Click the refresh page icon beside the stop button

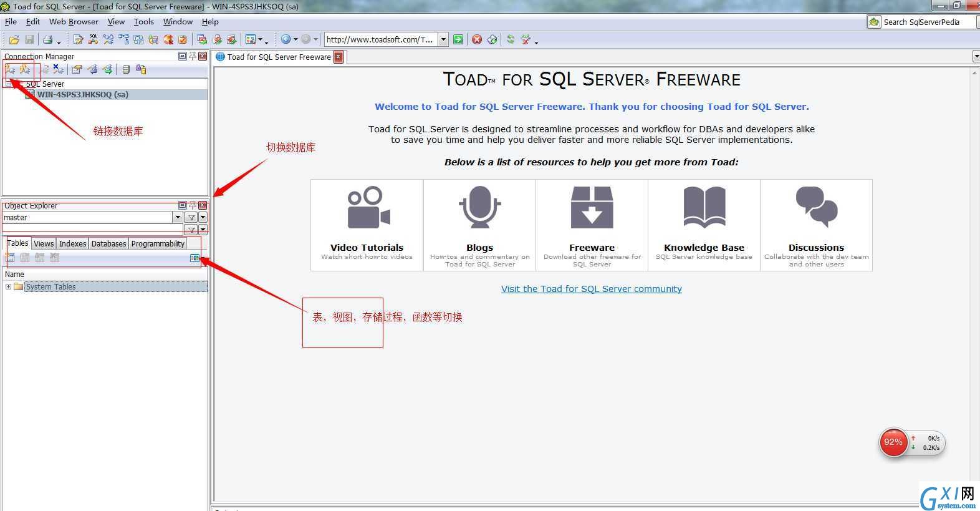tap(492, 39)
